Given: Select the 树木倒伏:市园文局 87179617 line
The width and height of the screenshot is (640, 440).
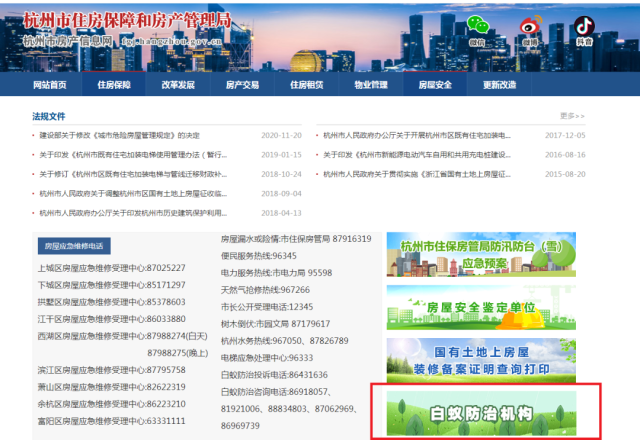Looking at the screenshot, I should point(276,324).
